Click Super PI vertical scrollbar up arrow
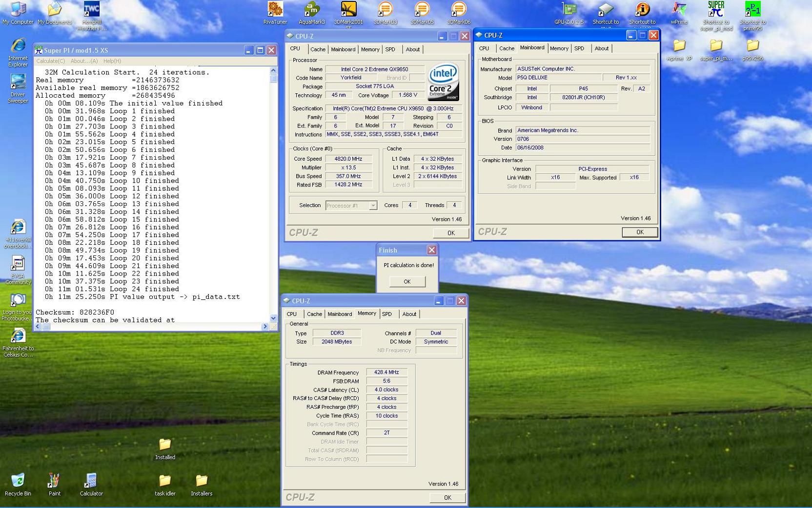This screenshot has width=812, height=508. 274,70
